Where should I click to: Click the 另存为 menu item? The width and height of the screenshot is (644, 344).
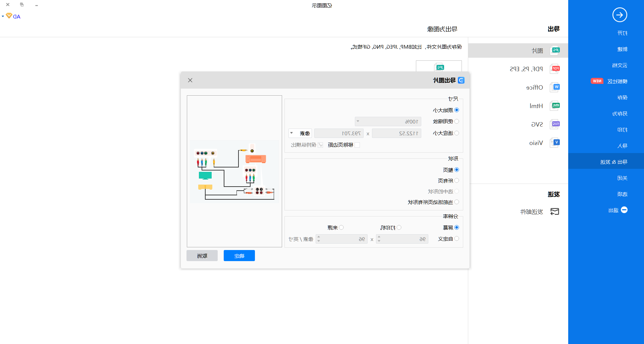coord(620,113)
